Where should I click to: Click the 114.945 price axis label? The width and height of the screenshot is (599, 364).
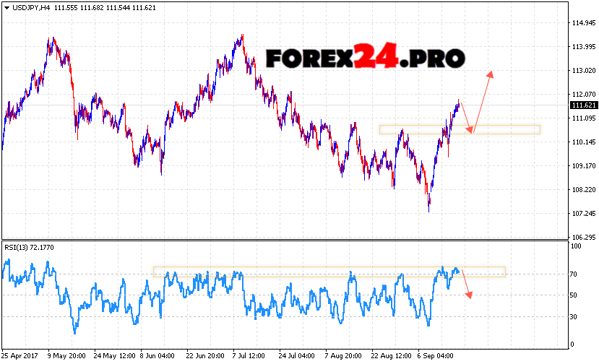tap(582, 23)
